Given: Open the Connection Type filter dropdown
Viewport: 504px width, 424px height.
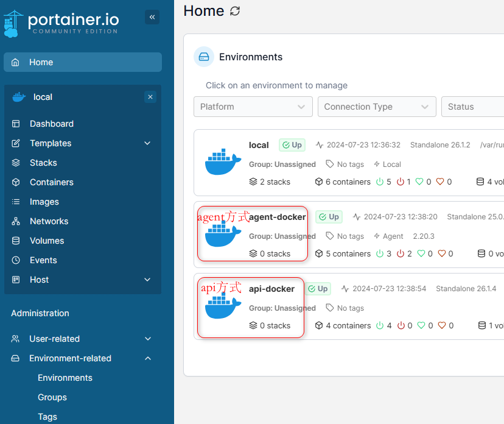Looking at the screenshot, I should click(377, 107).
